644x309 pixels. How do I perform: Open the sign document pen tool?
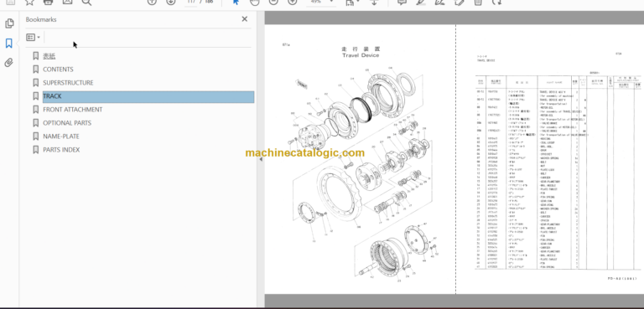pyautogui.click(x=440, y=2)
